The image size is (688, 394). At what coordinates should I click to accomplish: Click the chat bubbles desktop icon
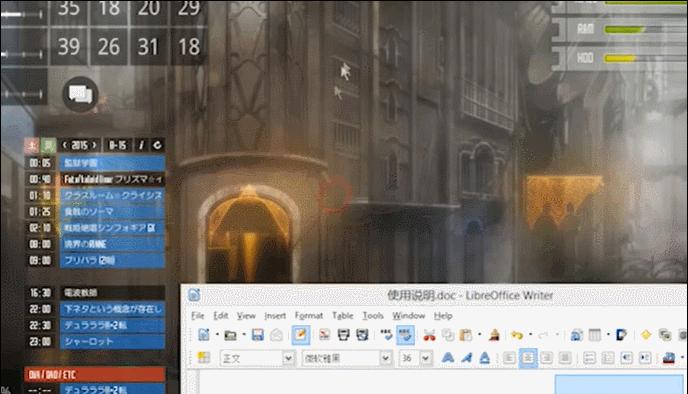[80, 94]
